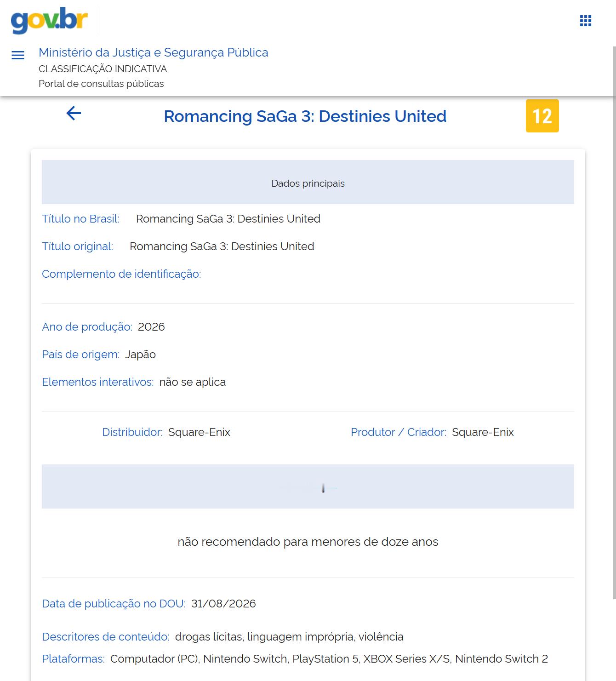
Task: Click descriptors drogas lícitas, linguagem imprópria, violência
Action: point(289,637)
